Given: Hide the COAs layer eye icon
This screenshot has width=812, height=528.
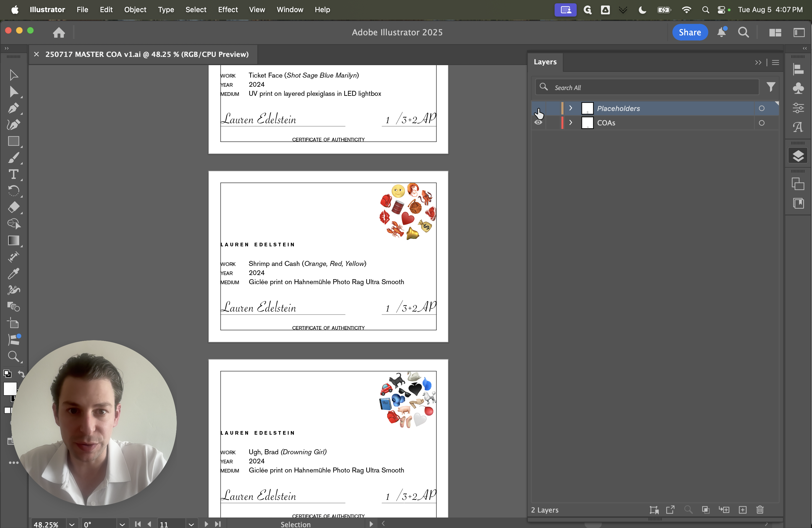Looking at the screenshot, I should click(538, 122).
